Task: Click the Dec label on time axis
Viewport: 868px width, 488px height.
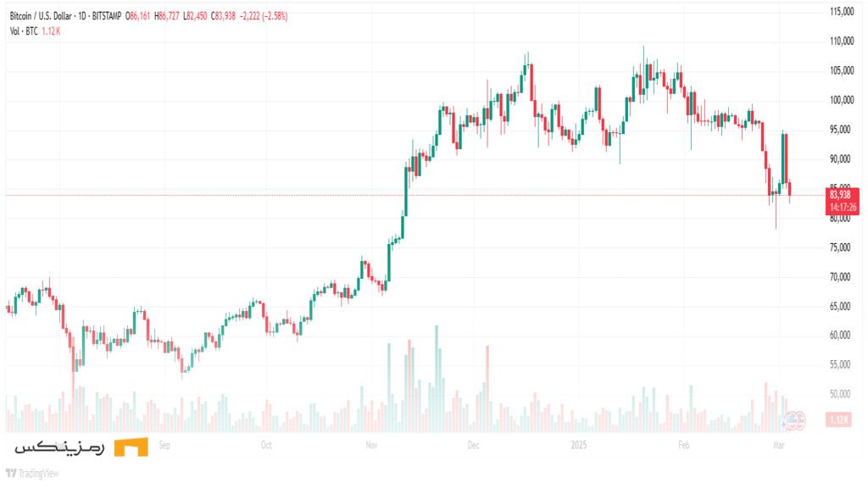Action: tap(475, 445)
